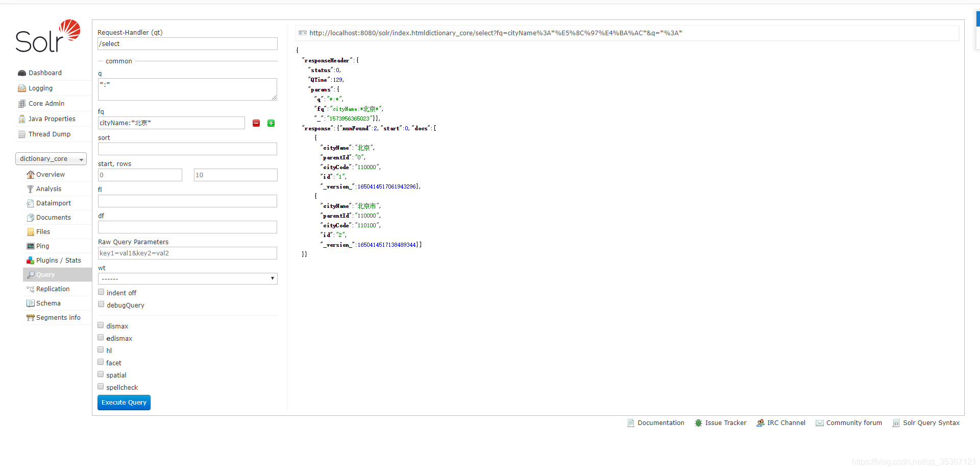Image resolution: width=980 pixels, height=471 pixels.
Task: Click the df default field input
Action: (187, 227)
